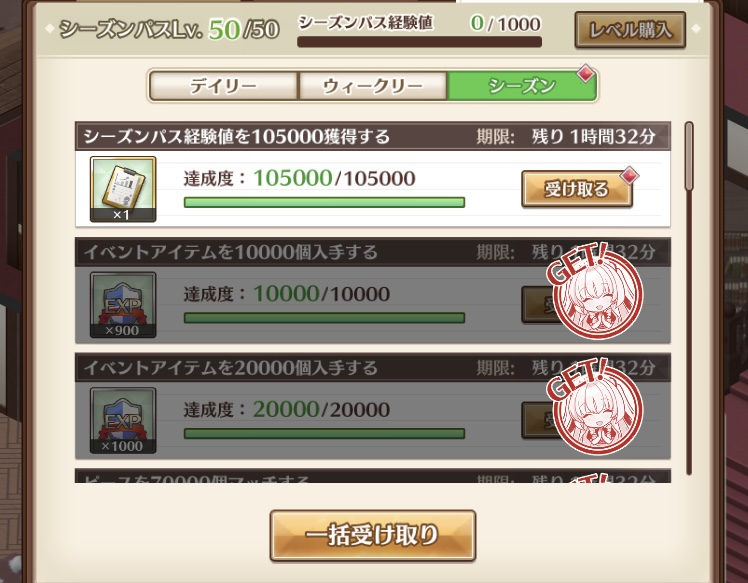Click the EXP x900 reward icon

(123, 305)
